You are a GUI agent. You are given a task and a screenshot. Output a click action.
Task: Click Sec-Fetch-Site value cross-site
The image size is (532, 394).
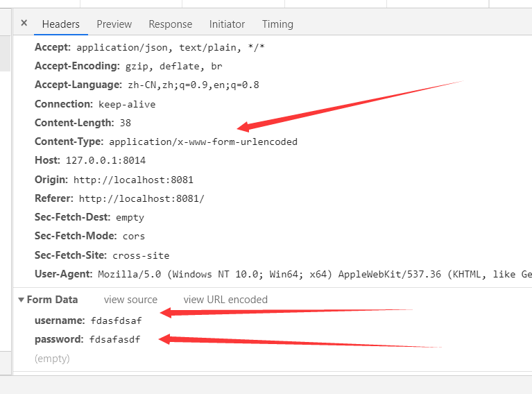coord(141,255)
